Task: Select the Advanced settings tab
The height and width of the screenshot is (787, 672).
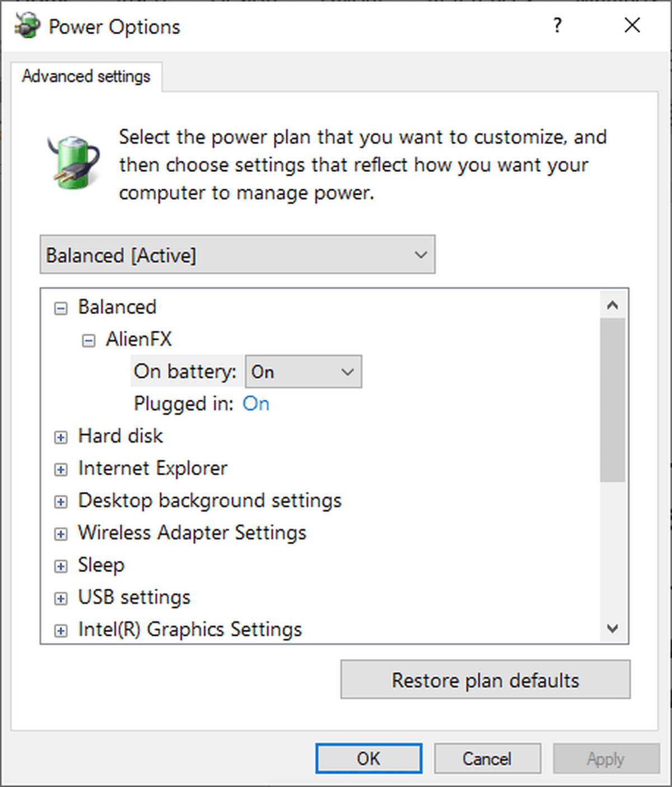Action: (86, 76)
